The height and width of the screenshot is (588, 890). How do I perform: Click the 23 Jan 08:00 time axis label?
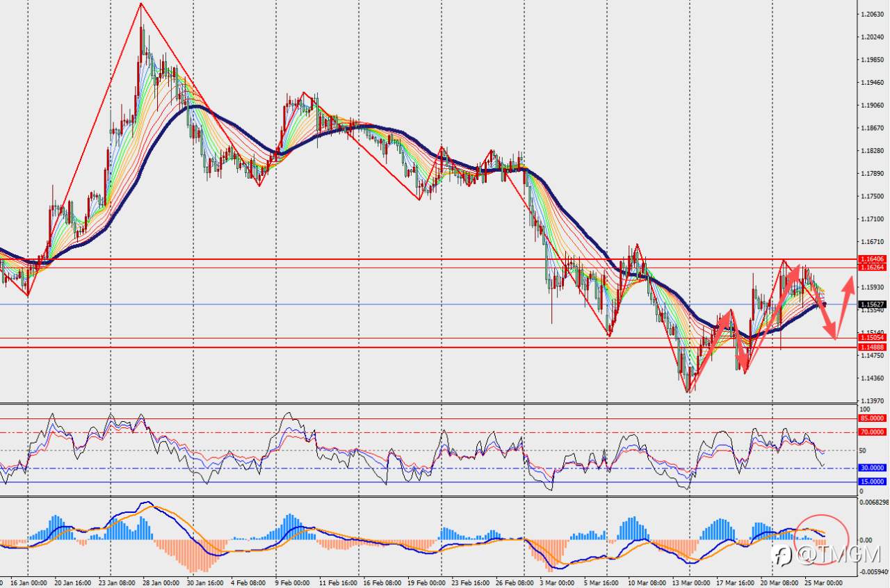tap(116, 582)
